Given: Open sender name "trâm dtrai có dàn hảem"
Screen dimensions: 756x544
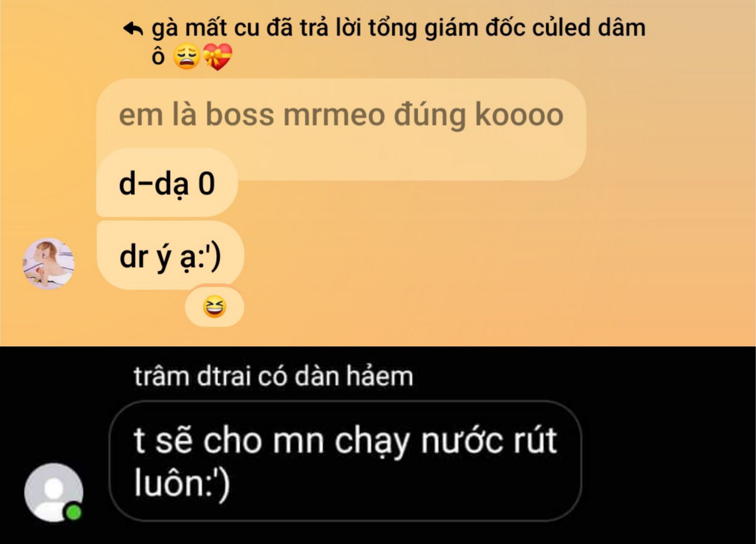Looking at the screenshot, I should click(x=273, y=376).
